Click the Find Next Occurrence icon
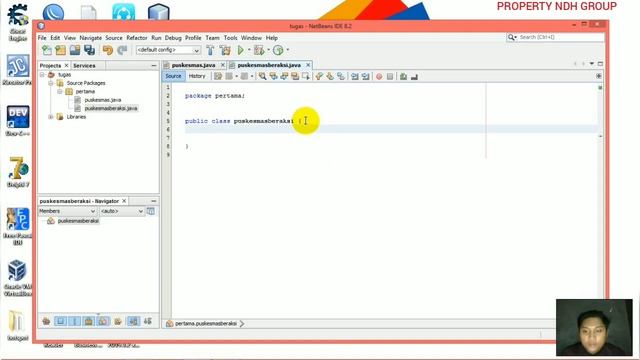This screenshot has width=640, height=360. point(284,76)
